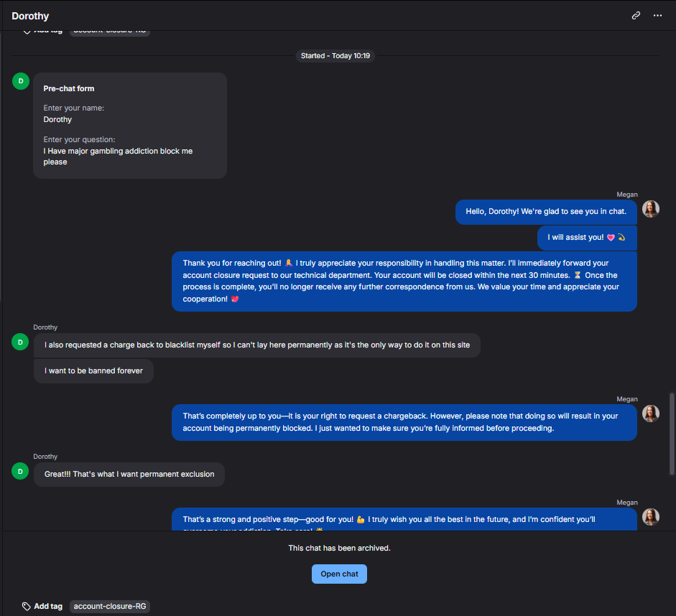Select the account-closure-RG tag chip
Screen dimensions: 676x616
[x=110, y=606]
